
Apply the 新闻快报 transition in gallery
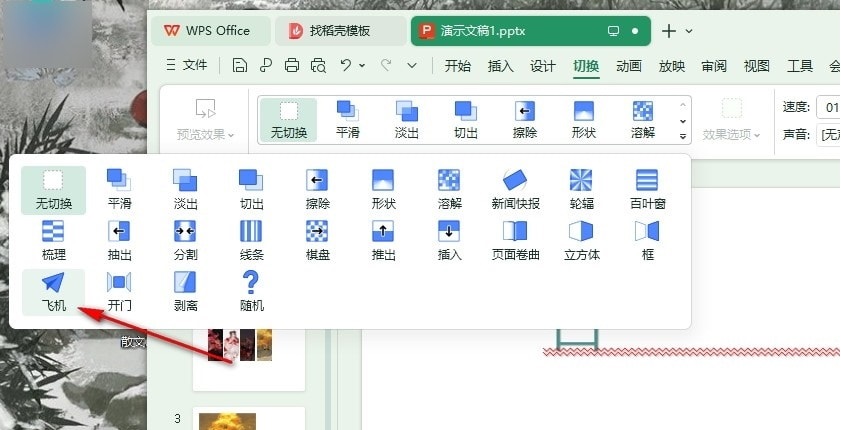[x=515, y=188]
